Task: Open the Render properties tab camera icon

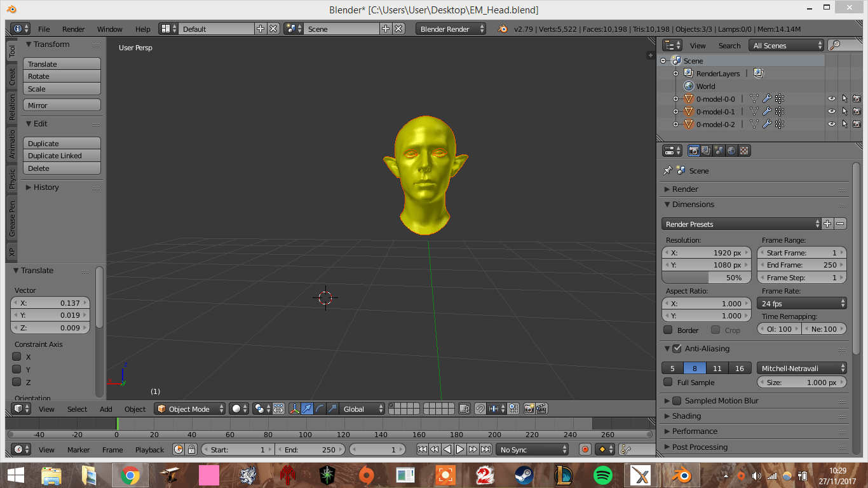Action: pos(694,150)
